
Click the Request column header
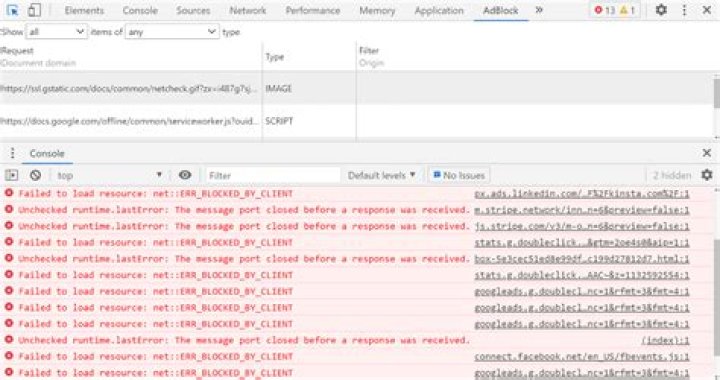(17, 50)
